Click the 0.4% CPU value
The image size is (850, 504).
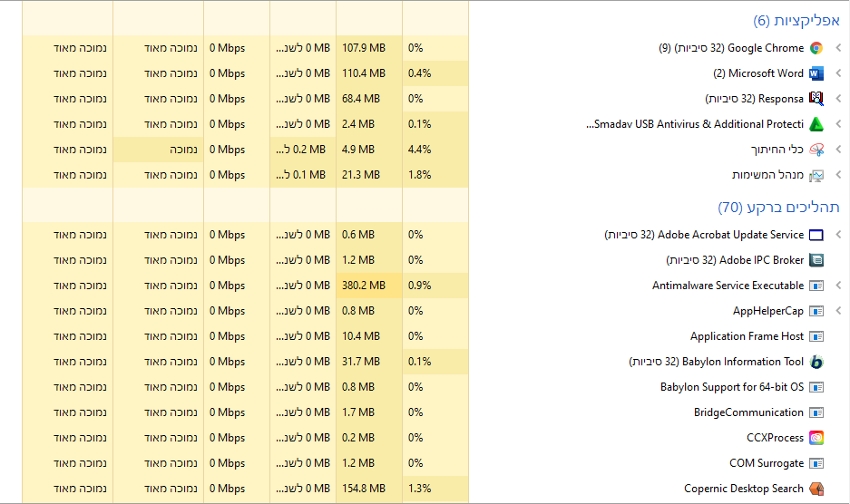[420, 73]
